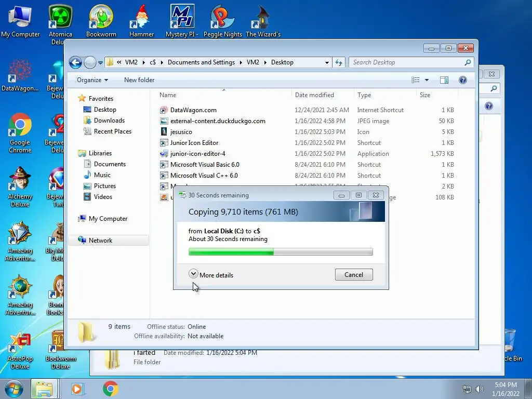Click New folder in the toolbar
Viewport: 532px width, 399px height.
139,80
